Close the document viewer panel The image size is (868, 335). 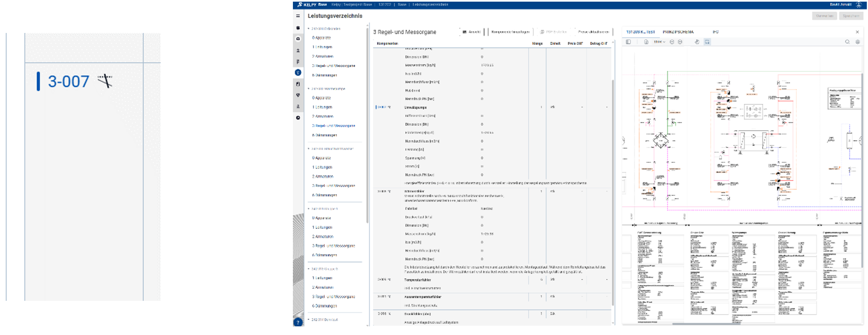857,32
